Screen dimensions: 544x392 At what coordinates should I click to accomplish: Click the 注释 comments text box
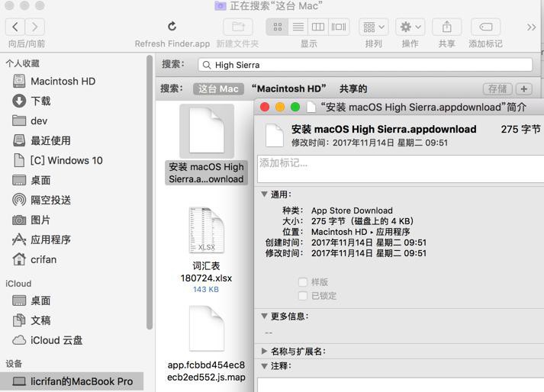401,385
